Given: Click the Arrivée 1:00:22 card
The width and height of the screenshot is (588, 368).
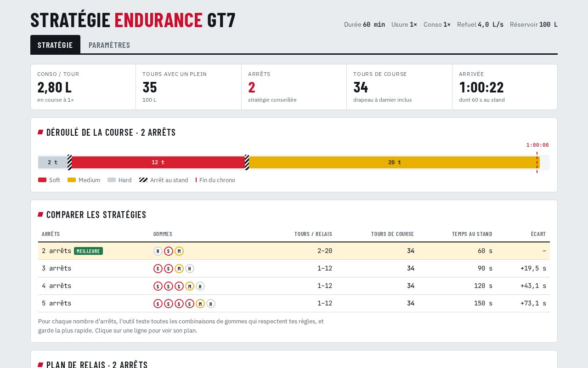Looking at the screenshot, I should coord(504,87).
